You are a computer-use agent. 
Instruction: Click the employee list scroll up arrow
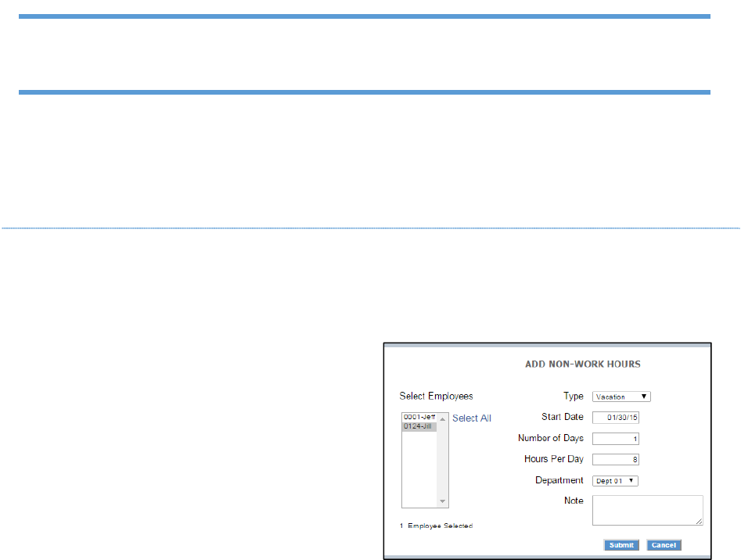pyautogui.click(x=442, y=419)
